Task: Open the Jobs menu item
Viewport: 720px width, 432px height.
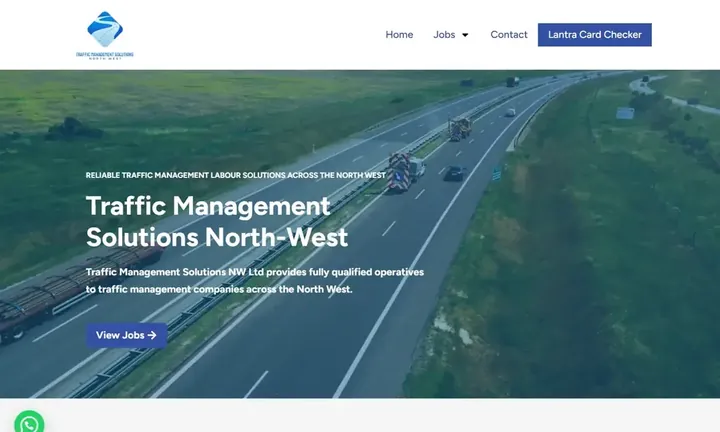Action: pyautogui.click(x=444, y=34)
